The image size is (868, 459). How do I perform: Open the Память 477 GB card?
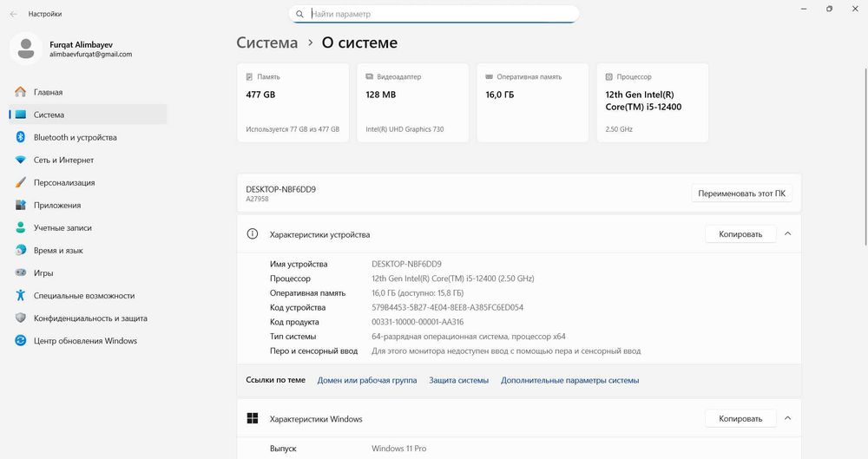[293, 102]
